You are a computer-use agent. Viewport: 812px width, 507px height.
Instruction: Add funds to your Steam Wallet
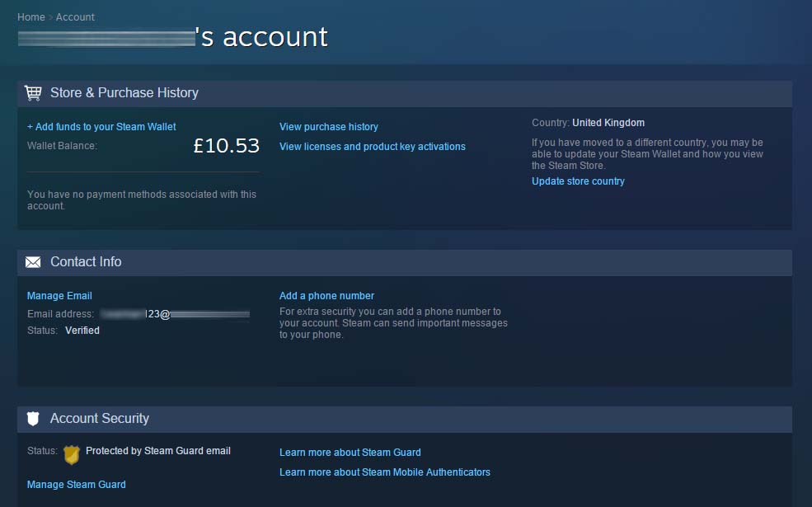click(x=101, y=127)
